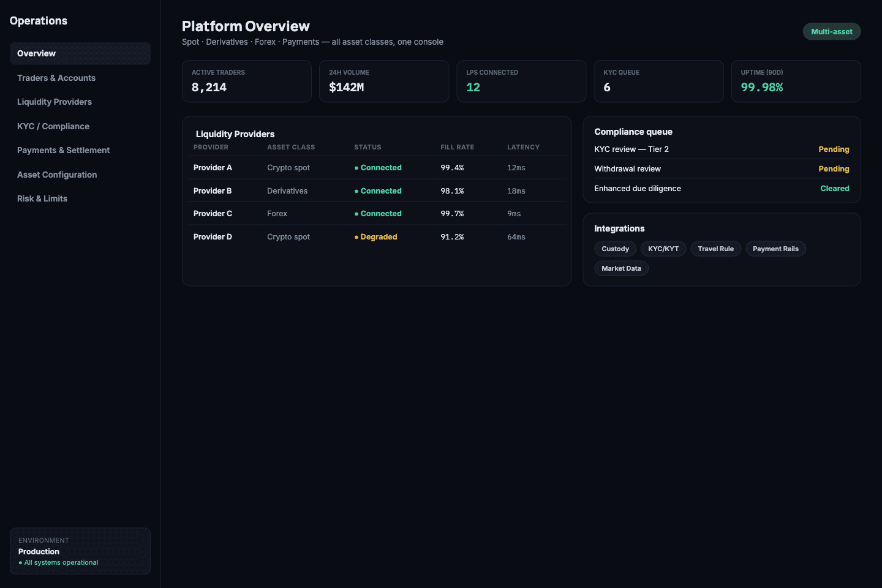Click the Multi-asset badge
This screenshot has width=882, height=588.
(832, 31)
